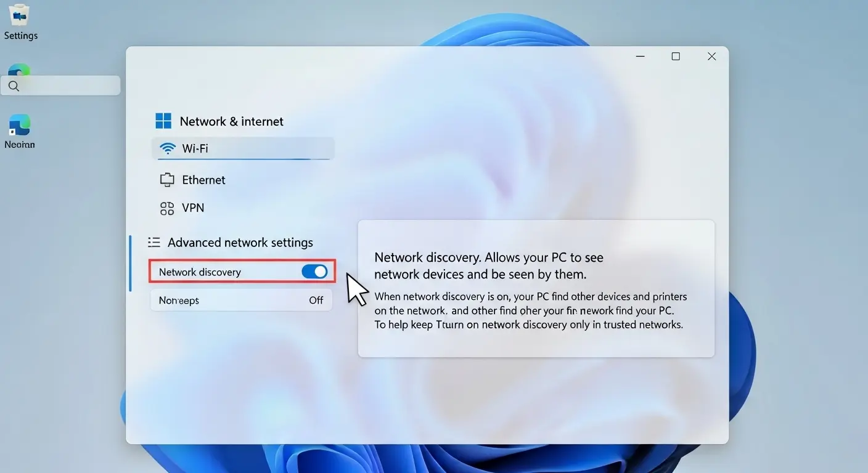Click the magnifier icon in search box

pyautogui.click(x=14, y=86)
